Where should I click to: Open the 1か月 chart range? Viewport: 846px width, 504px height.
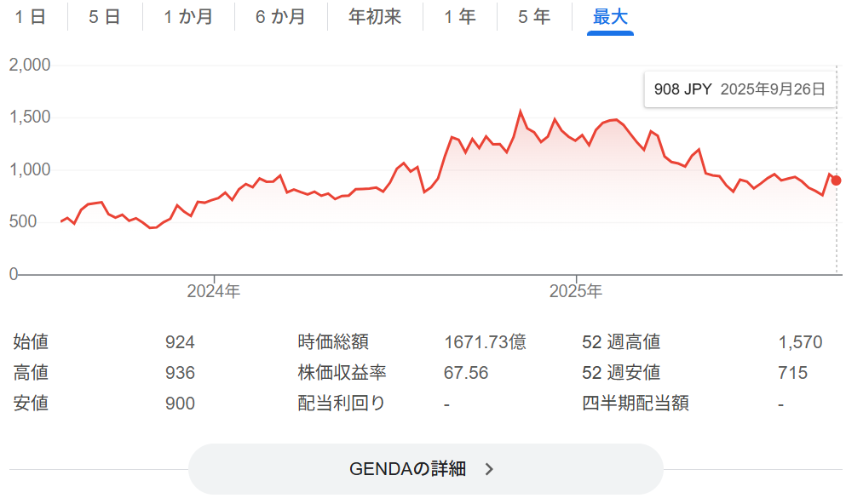coord(188,17)
